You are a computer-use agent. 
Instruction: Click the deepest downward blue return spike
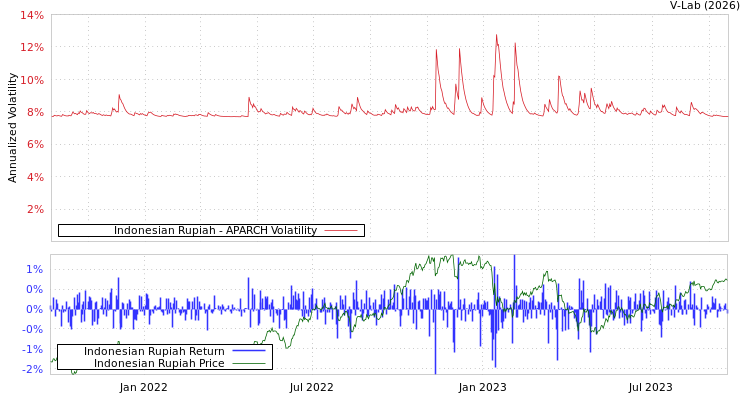pyautogui.click(x=435, y=370)
